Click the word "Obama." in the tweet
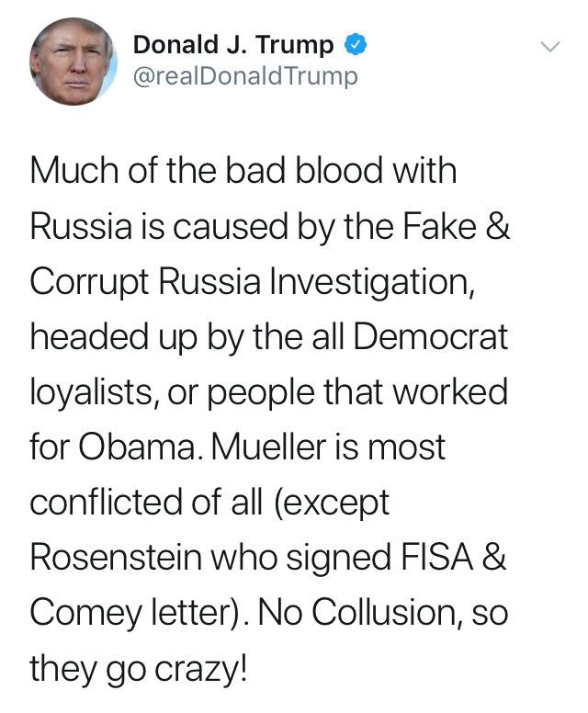Image resolution: width=588 pixels, height=713 pixels. [x=140, y=447]
